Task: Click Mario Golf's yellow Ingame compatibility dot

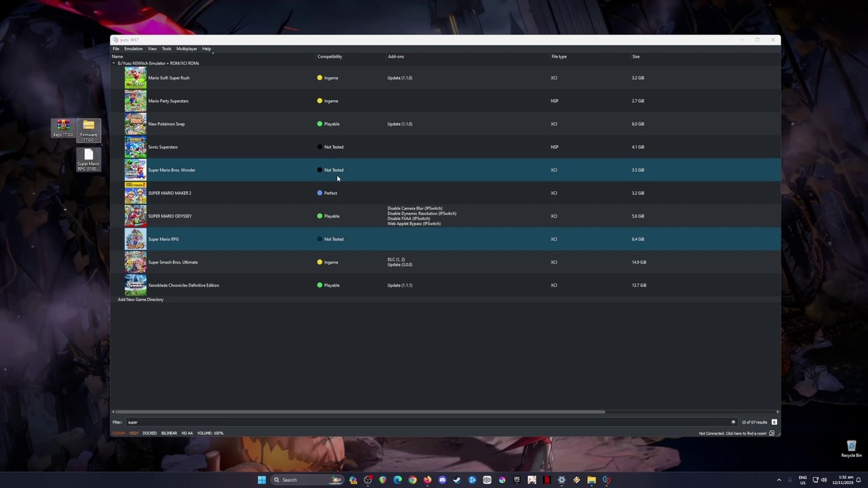Action: tap(319, 78)
